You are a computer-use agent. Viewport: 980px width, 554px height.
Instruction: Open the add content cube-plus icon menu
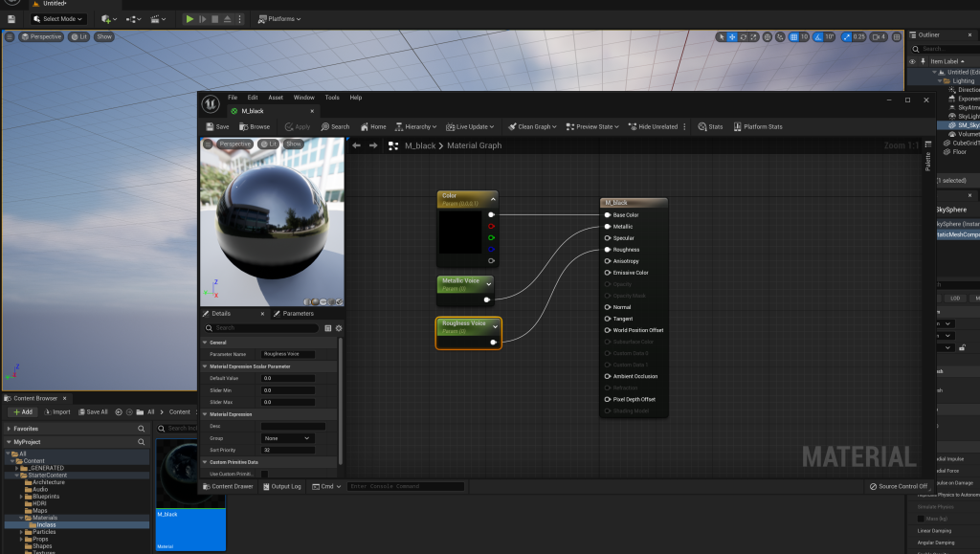(x=108, y=19)
